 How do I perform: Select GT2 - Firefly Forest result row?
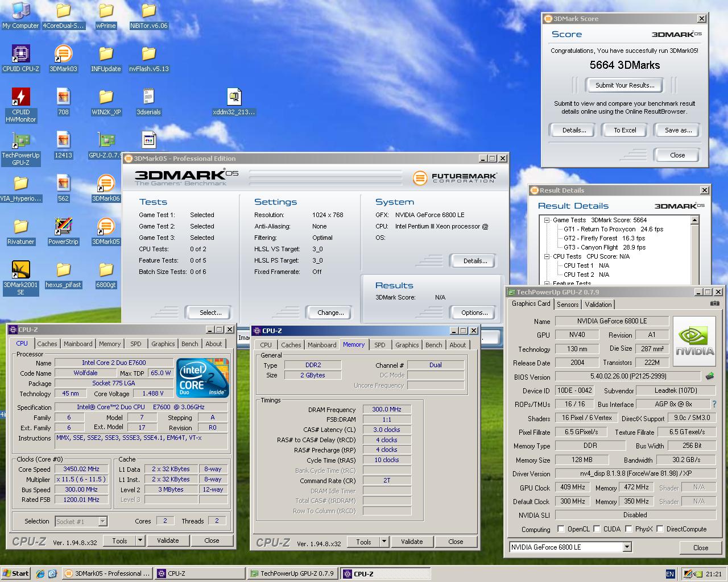tap(604, 238)
